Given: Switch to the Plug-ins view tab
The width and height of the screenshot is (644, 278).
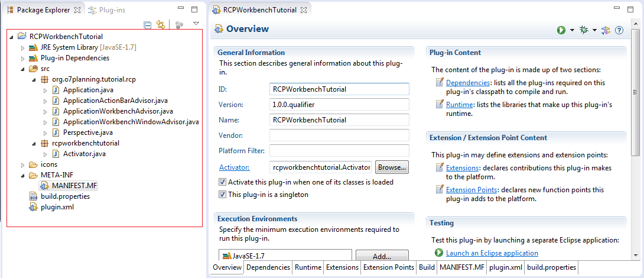Looking at the screenshot, I should pyautogui.click(x=107, y=10).
